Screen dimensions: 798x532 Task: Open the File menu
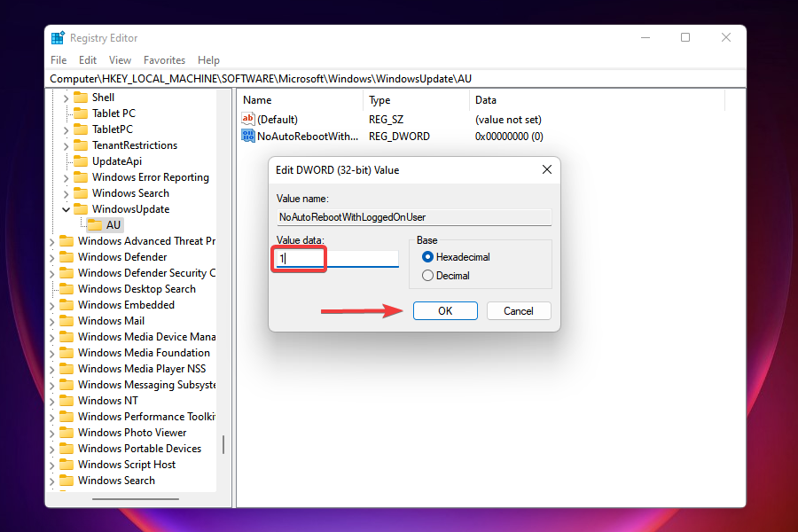[59, 60]
